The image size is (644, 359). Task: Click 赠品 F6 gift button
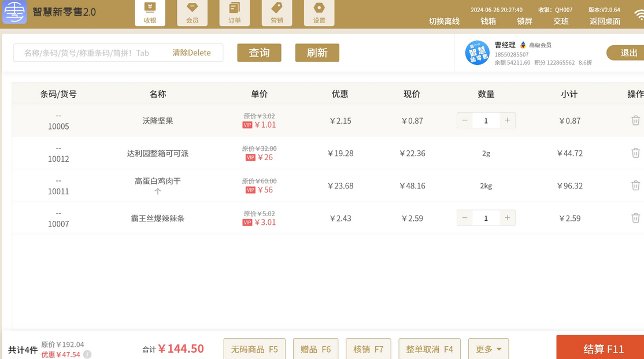click(x=316, y=349)
